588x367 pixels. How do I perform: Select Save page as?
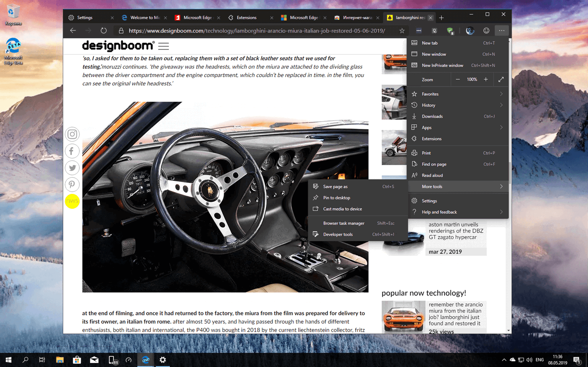click(x=358, y=186)
